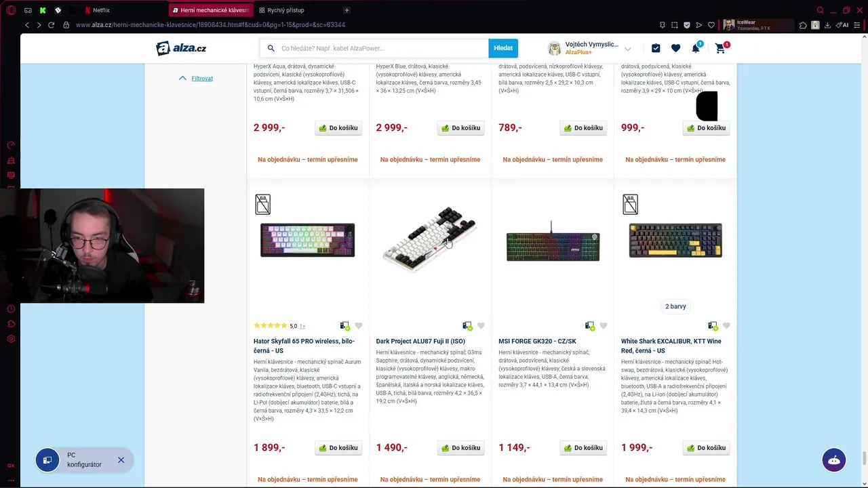Favorite the Hator Skyfall 65 PRO
The image size is (868, 488).
click(358, 326)
